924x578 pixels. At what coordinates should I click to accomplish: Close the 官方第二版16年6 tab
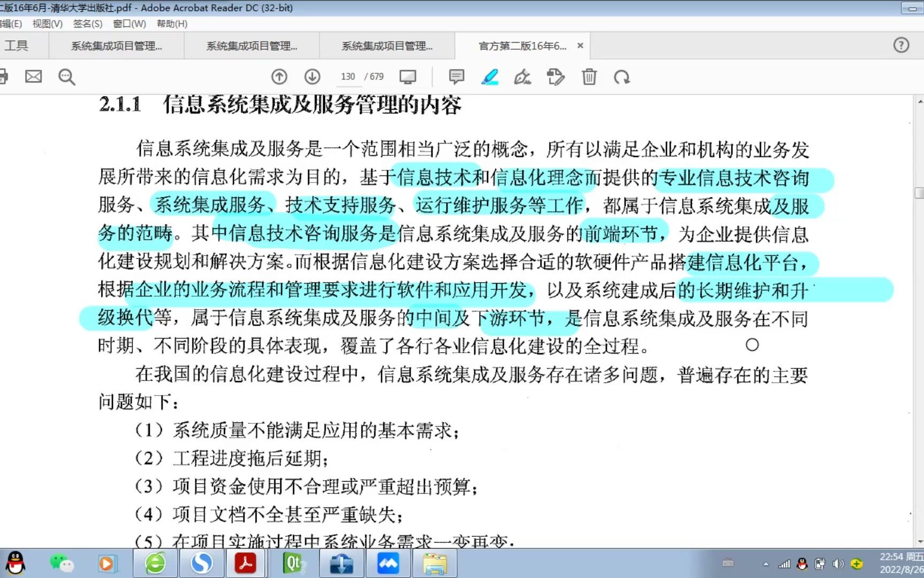click(580, 46)
